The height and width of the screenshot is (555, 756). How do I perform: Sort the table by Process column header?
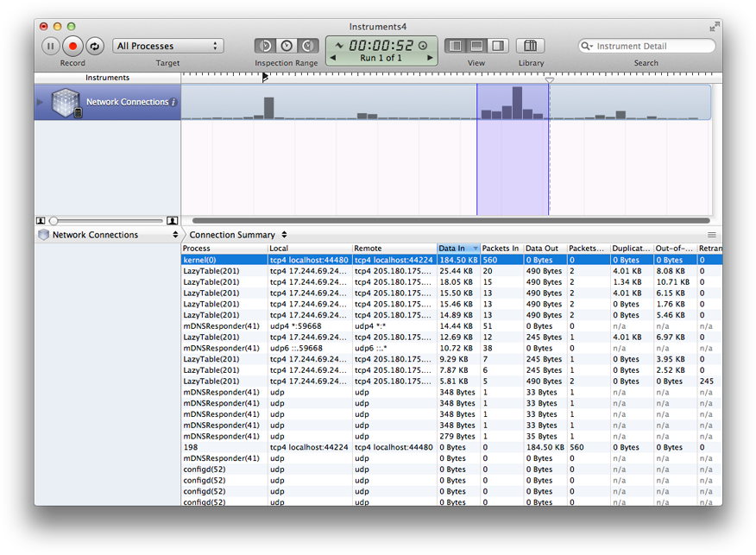[x=224, y=249]
